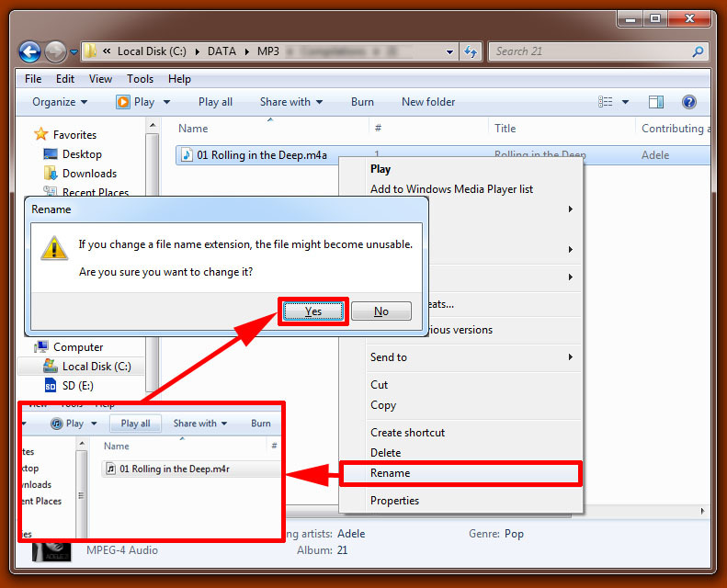Viewport: 727px width, 588px height.
Task: Expand Send to submenu
Action: pos(473,357)
